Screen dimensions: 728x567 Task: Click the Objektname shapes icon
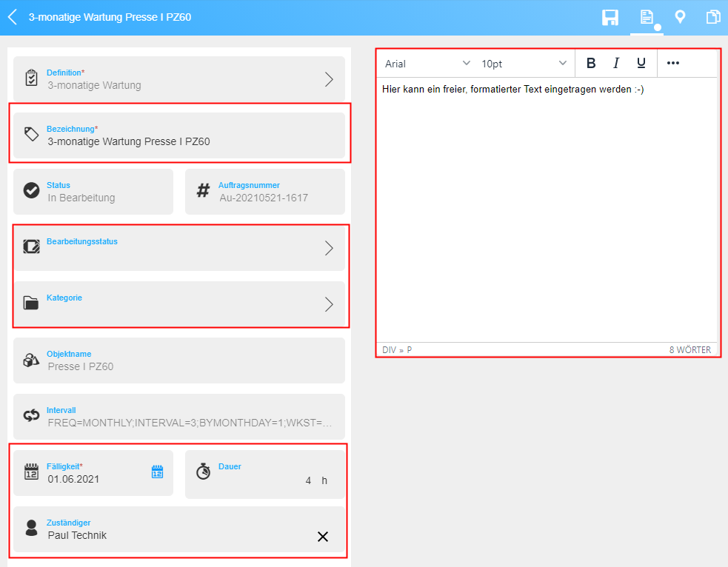(x=31, y=360)
